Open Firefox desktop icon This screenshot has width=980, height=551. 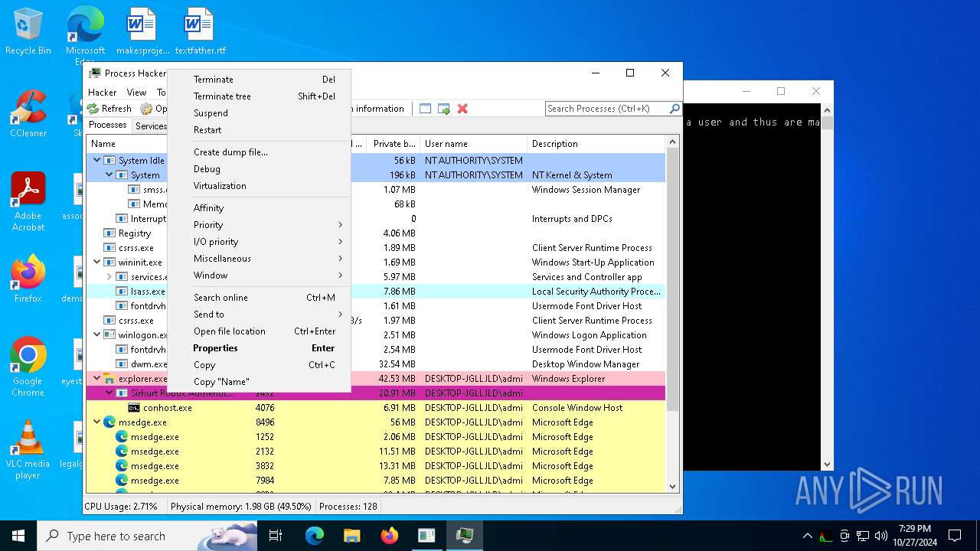(28, 279)
